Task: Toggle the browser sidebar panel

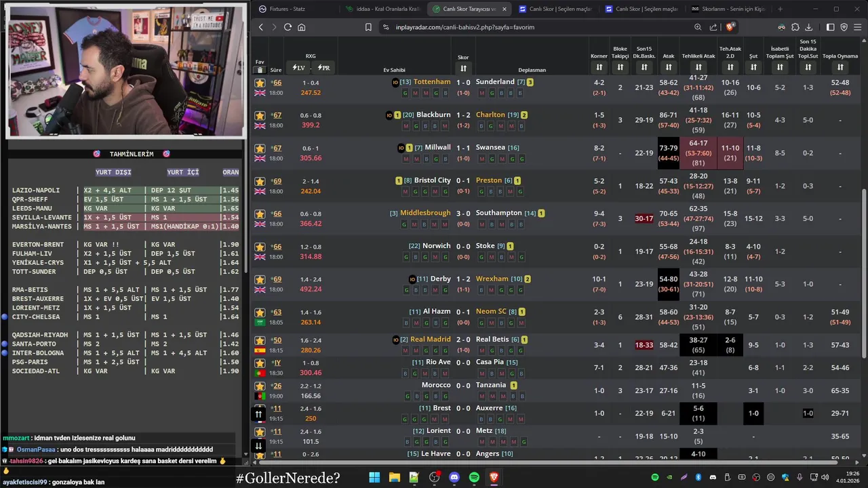Action: [830, 27]
